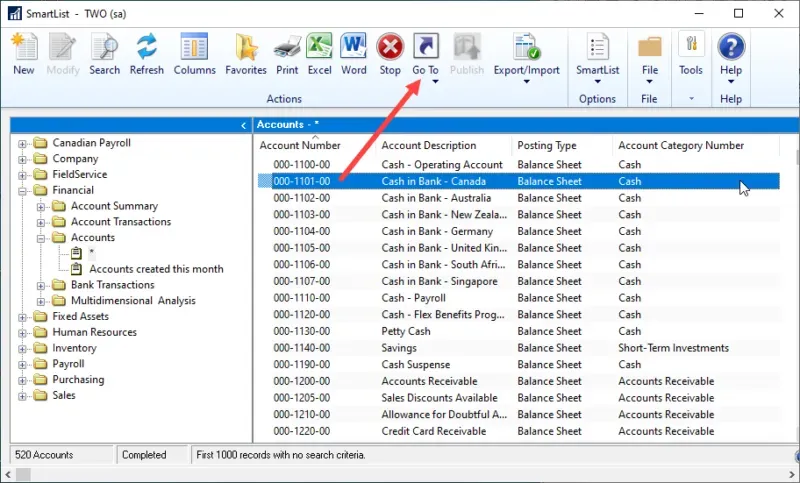Viewport: 800px width, 483px height.
Task: Expand the Canadian Payroll folder
Action: tap(22, 144)
